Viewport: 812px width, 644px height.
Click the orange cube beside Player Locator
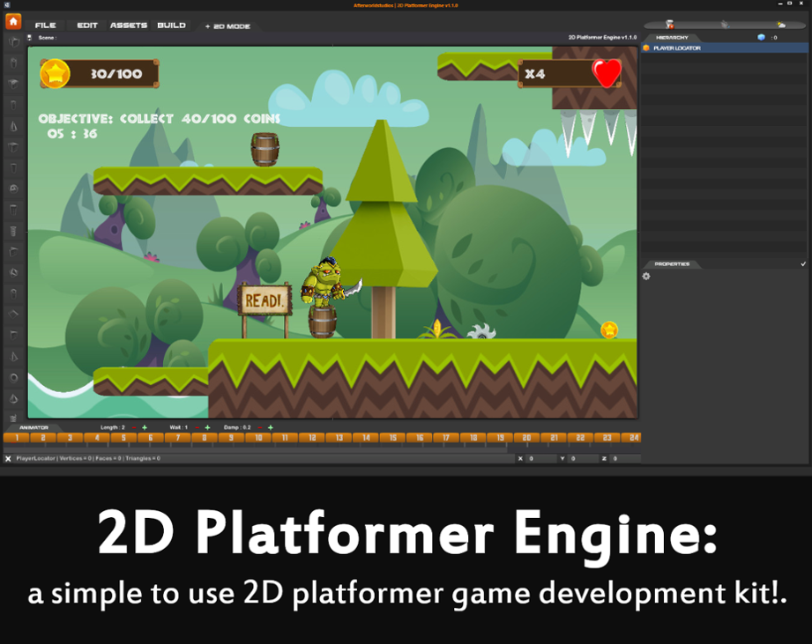pyautogui.click(x=646, y=48)
